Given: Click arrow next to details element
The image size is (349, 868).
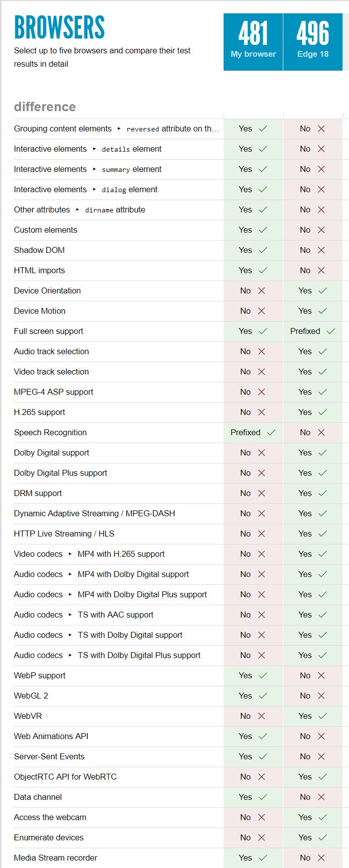Looking at the screenshot, I should [x=94, y=149].
